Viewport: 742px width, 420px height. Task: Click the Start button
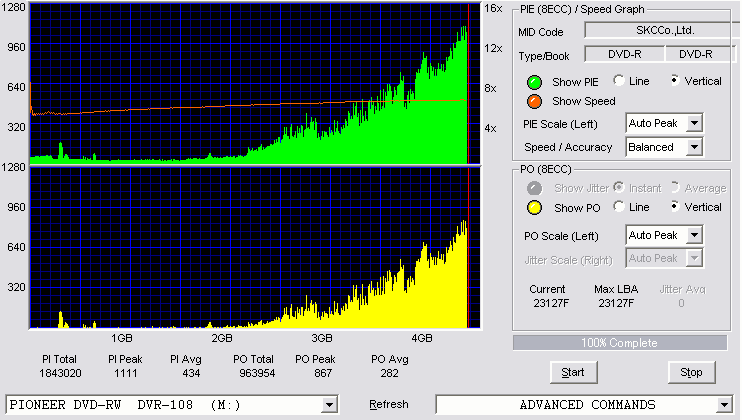point(574,373)
